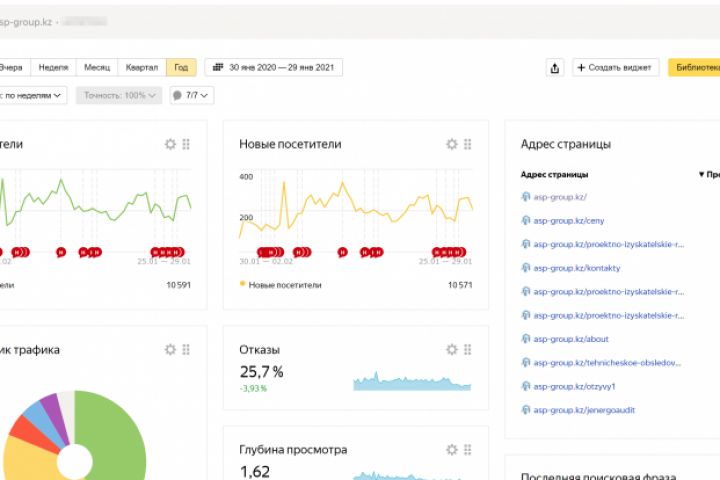Click Создать виджет button
Image resolution: width=720 pixels, height=480 pixels.
[616, 68]
